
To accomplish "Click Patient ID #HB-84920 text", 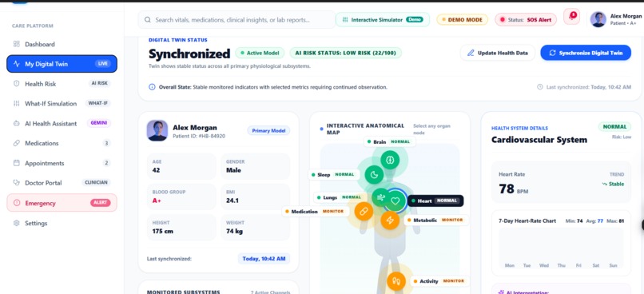I will 199,137.
